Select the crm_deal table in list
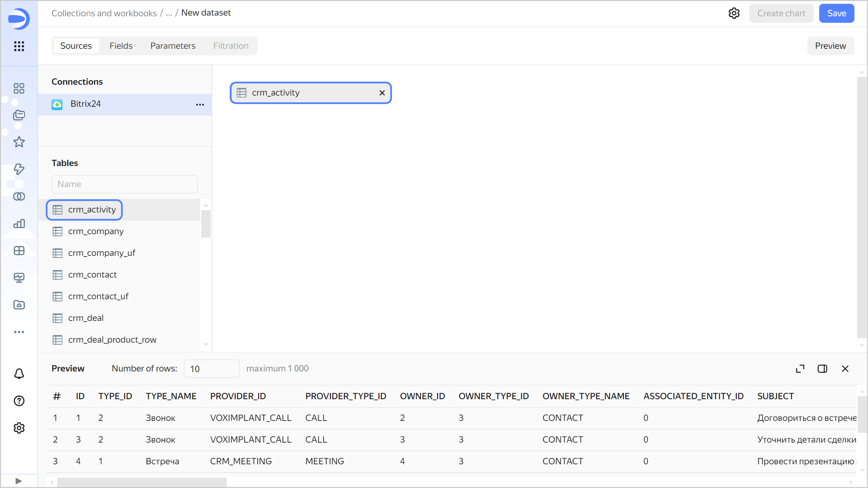Image resolution: width=868 pixels, height=488 pixels. [86, 318]
